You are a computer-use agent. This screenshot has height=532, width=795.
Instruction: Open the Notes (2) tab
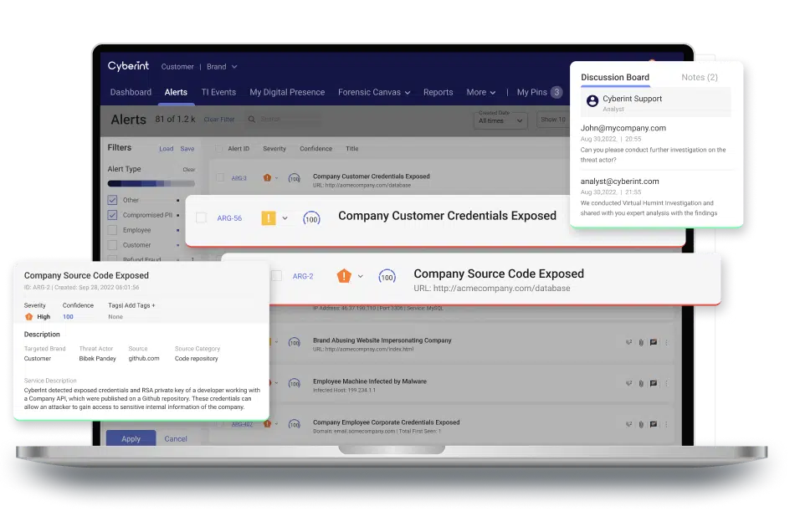click(x=699, y=77)
